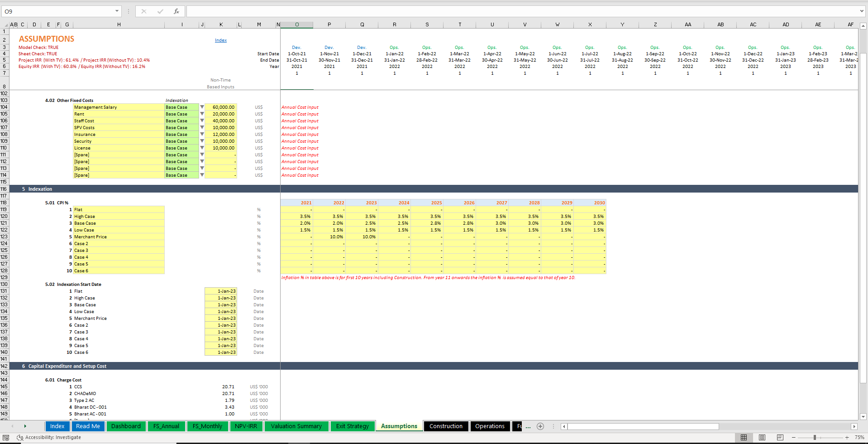Click the Insert Function (fx) icon

176,11
